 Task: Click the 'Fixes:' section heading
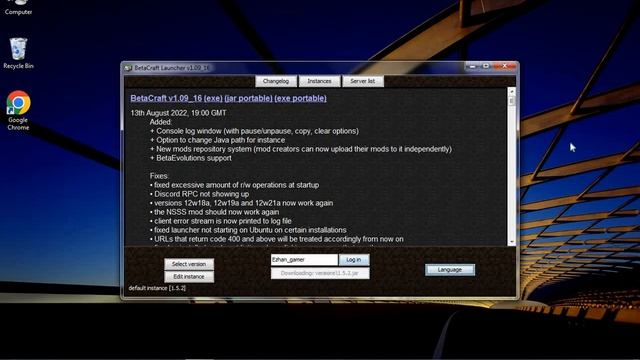[x=159, y=176]
